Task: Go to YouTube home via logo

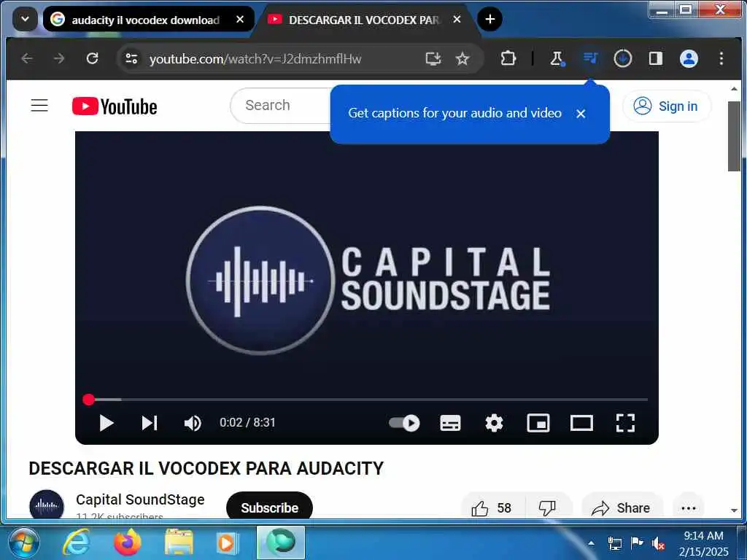Action: click(x=115, y=106)
